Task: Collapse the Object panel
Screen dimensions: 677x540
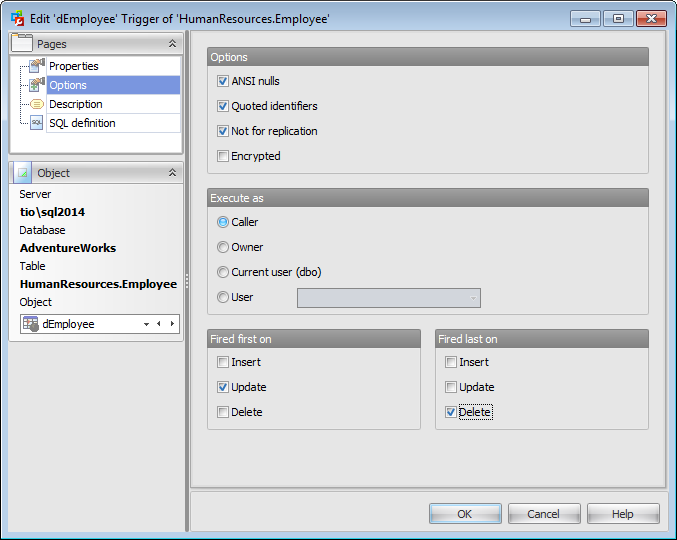Action: [172, 173]
